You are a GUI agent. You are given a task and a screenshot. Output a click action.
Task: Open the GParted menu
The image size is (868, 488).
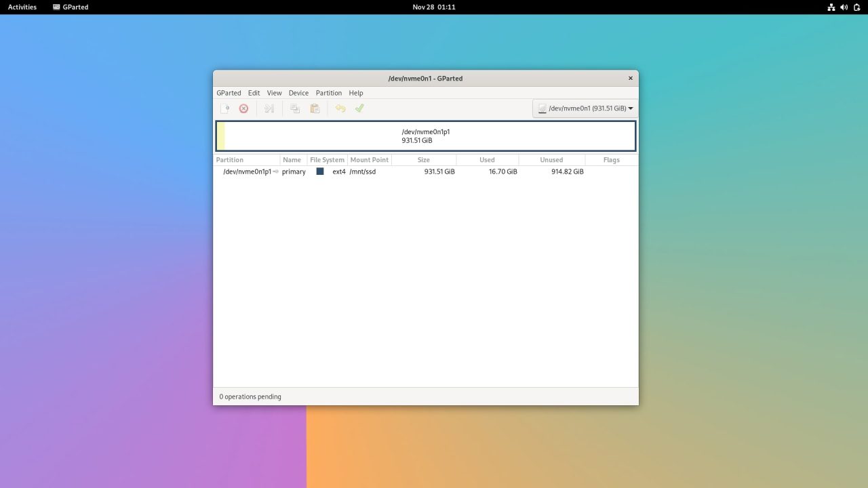[229, 93]
